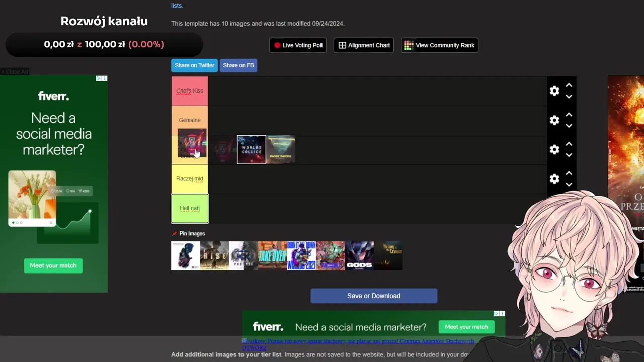Image resolution: width=644 pixels, height=362 pixels.
Task: Open settings gear for Raczej mid row
Action: click(554, 178)
